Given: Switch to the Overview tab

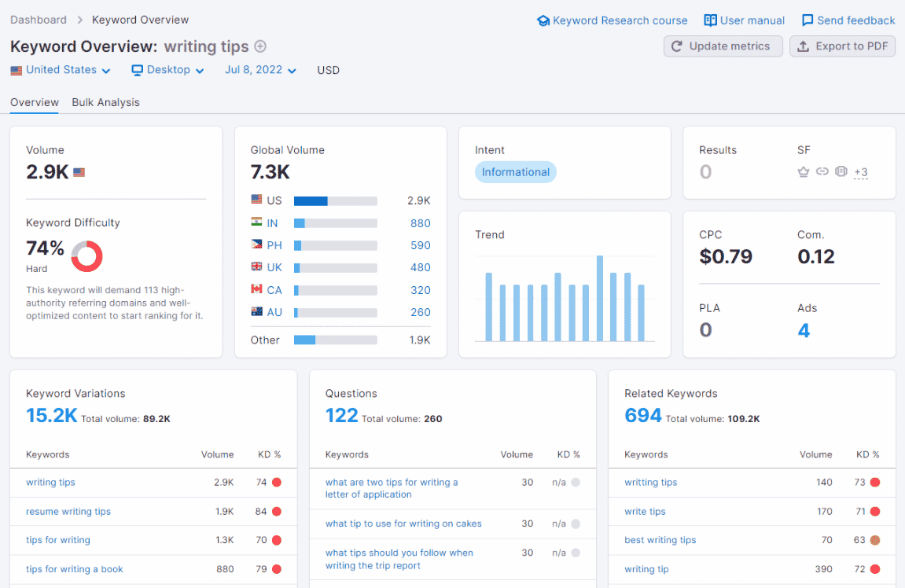Looking at the screenshot, I should tap(35, 102).
